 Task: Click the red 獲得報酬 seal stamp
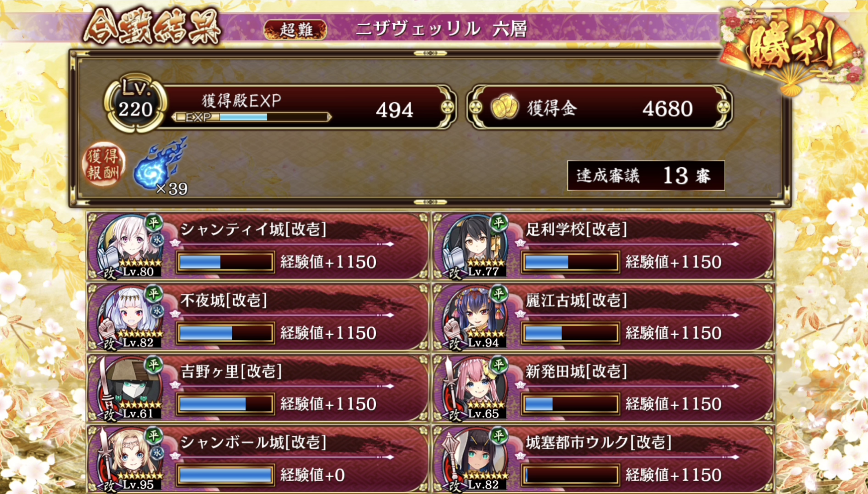(104, 164)
